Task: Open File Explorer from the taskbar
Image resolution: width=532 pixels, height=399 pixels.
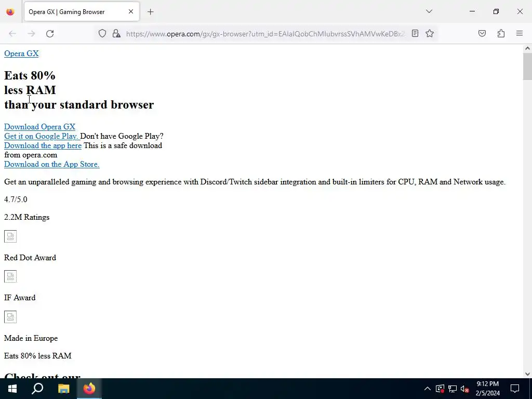Action: [x=63, y=389]
